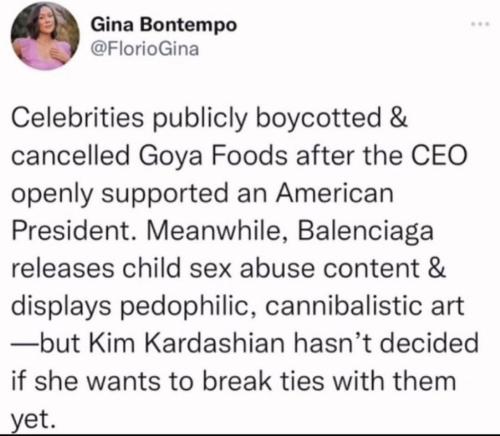Click the word "American" in the tweet
The image size is (500, 436).
[334, 193]
